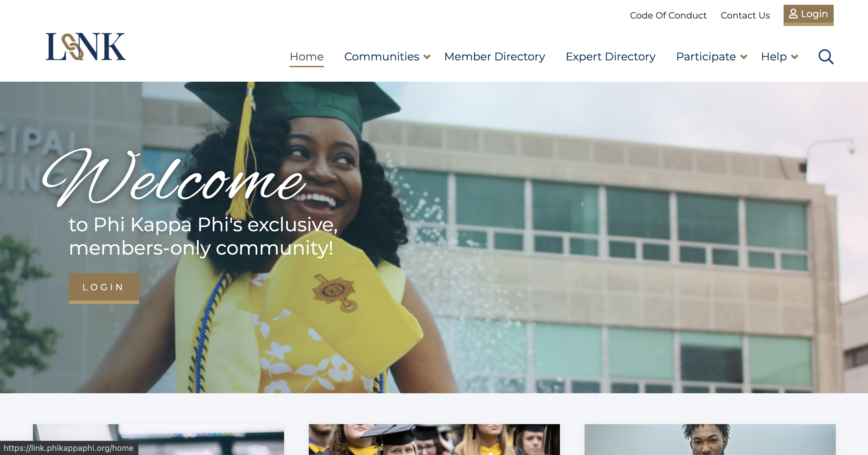Viewport: 868px width, 455px height.
Task: Click the user icon in Login button
Action: pos(793,14)
